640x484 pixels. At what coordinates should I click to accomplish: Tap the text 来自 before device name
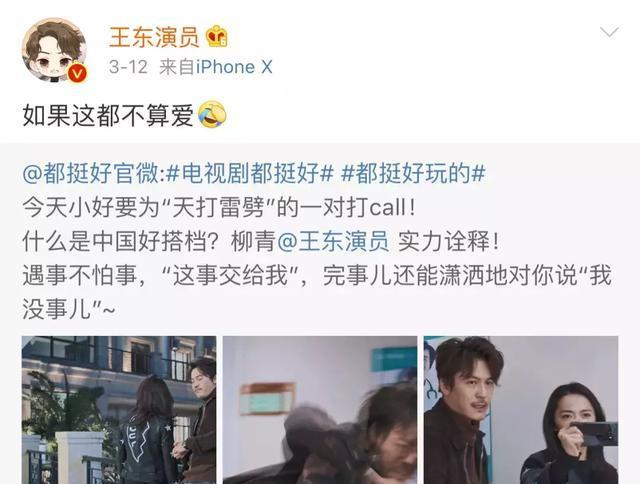[177, 67]
